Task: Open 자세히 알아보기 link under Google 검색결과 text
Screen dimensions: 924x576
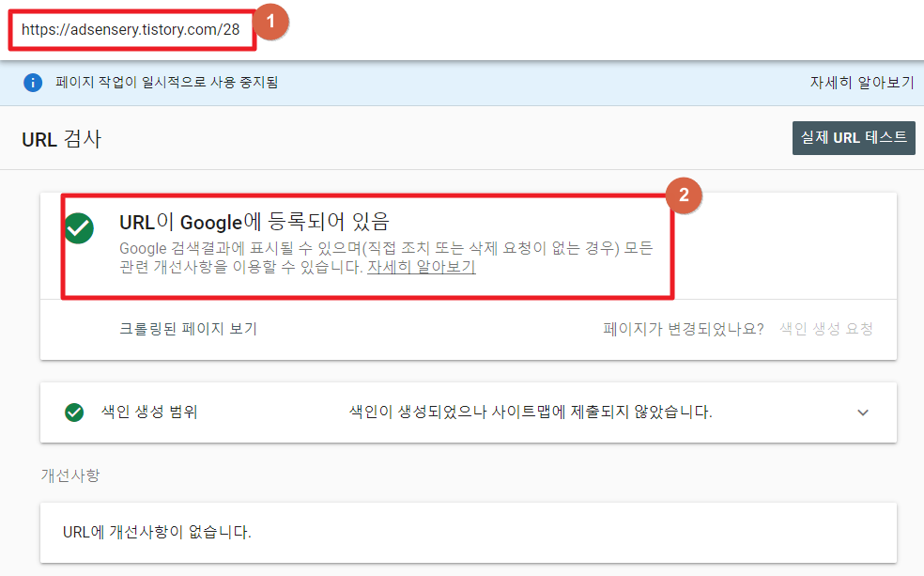Action: [422, 267]
